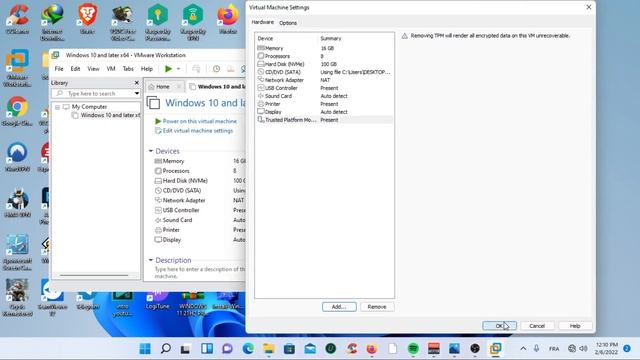Viewport: 640px width, 360px height.
Task: Select Sound Card row in settings dialog
Action: pos(324,96)
